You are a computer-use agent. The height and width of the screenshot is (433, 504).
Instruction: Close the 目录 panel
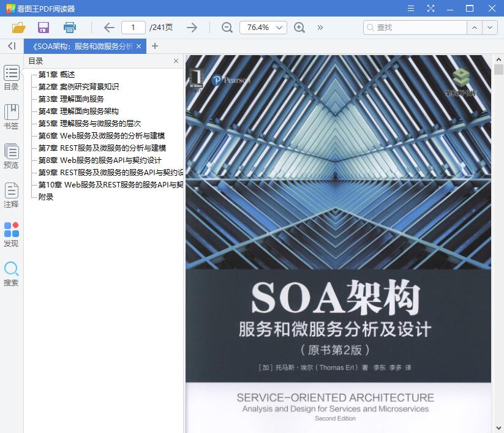coord(176,61)
